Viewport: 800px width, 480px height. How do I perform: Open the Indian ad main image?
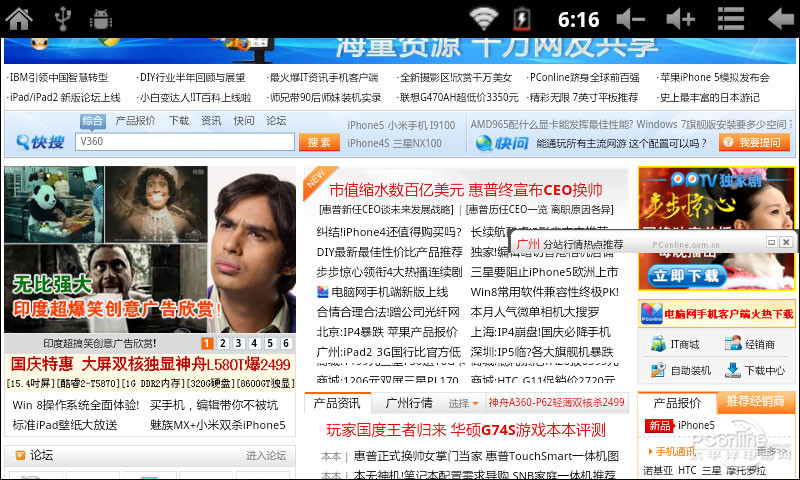click(150, 249)
